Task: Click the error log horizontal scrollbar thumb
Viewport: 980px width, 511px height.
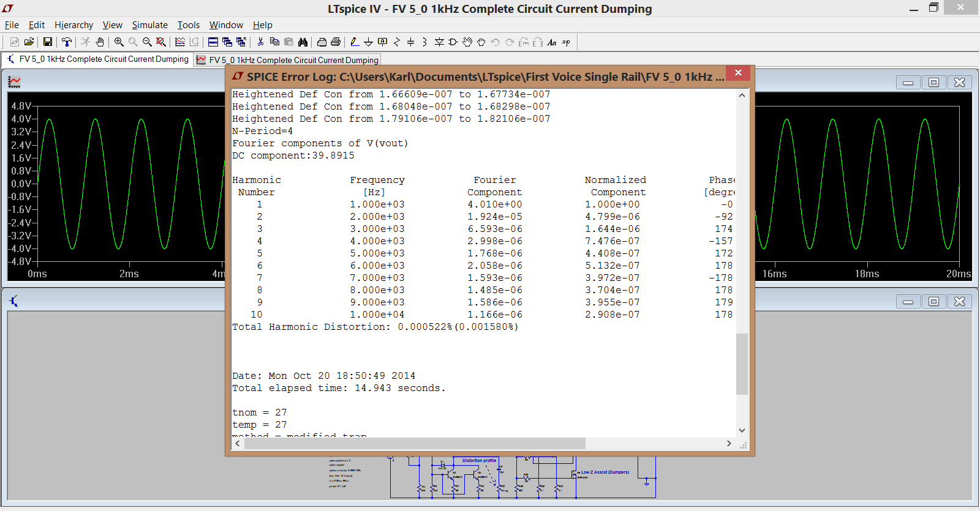Action: click(x=415, y=443)
